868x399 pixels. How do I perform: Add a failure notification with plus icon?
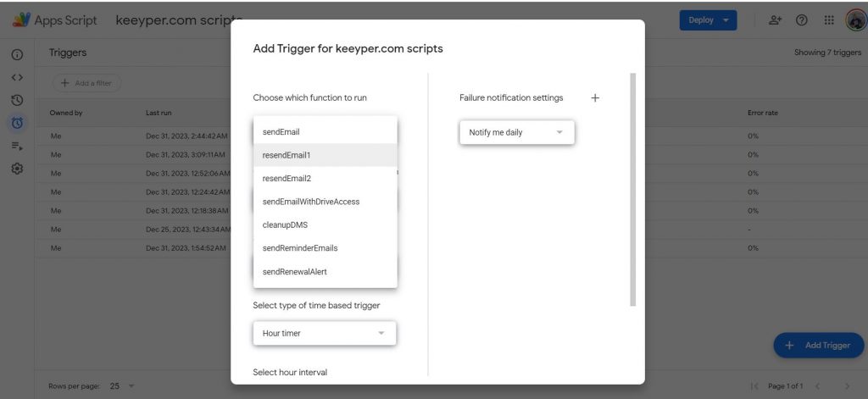pyautogui.click(x=594, y=98)
